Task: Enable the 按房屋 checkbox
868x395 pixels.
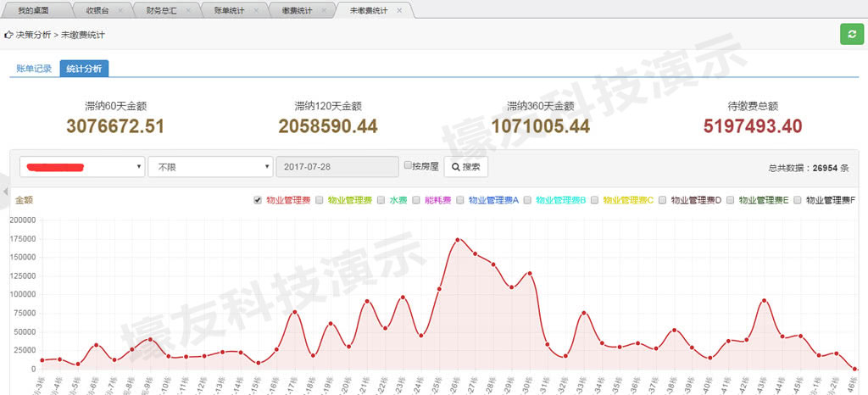Action: tap(409, 166)
